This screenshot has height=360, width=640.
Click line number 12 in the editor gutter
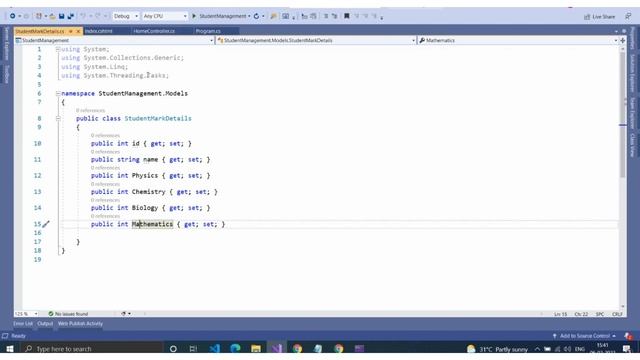click(x=38, y=176)
